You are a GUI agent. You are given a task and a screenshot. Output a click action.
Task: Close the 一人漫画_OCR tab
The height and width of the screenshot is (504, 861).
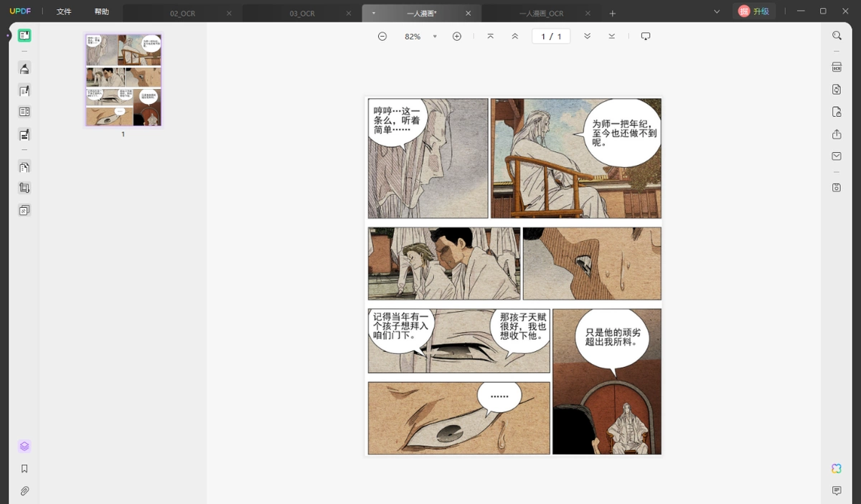click(x=588, y=14)
